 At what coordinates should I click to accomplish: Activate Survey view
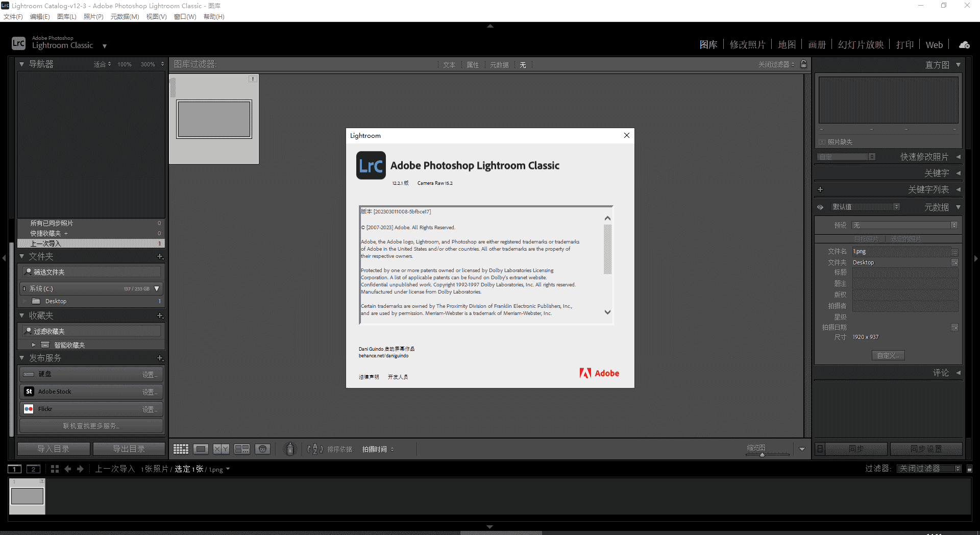pyautogui.click(x=241, y=449)
